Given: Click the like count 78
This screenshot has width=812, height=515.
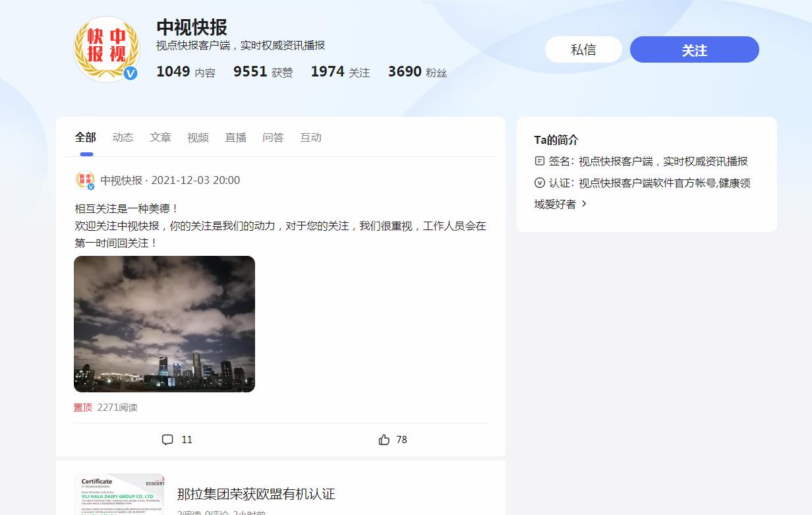Looking at the screenshot, I should [402, 440].
